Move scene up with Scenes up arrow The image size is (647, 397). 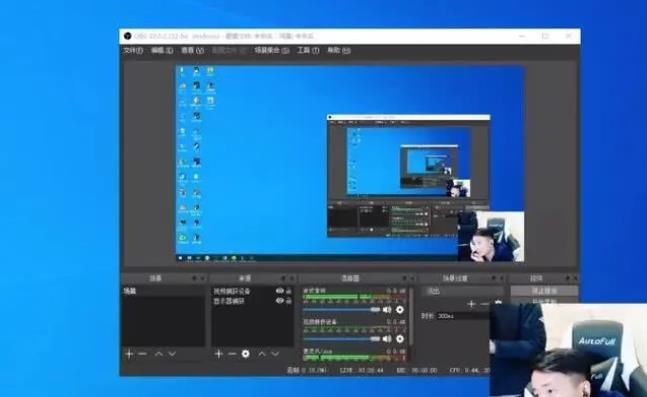[158, 354]
